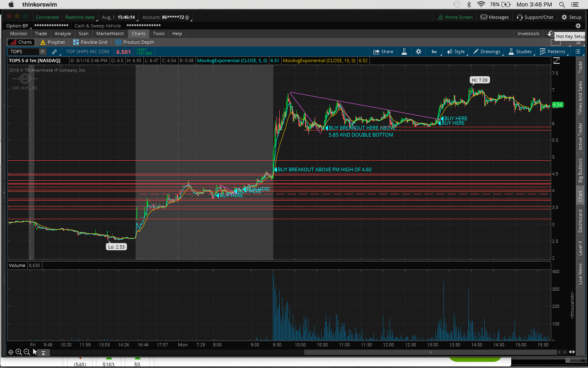The image size is (588, 368).
Task: Open the Setup menu
Action: point(571,17)
